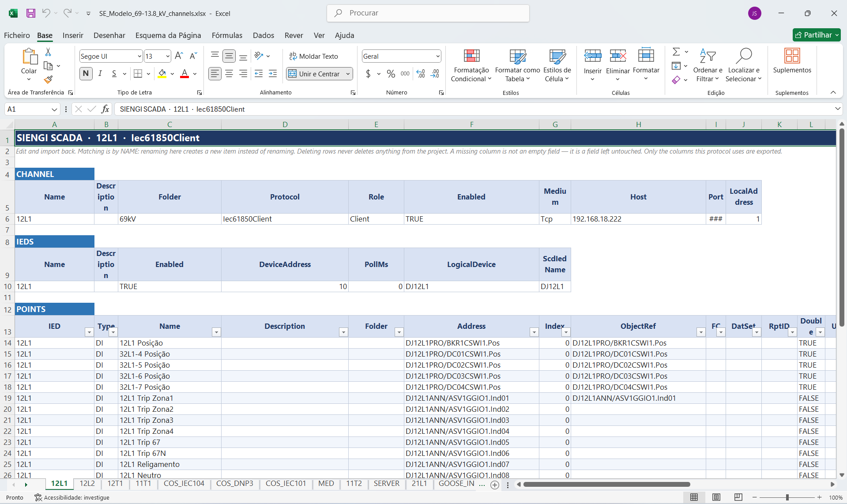Toggle italic formatting
847x504 pixels.
tap(100, 74)
